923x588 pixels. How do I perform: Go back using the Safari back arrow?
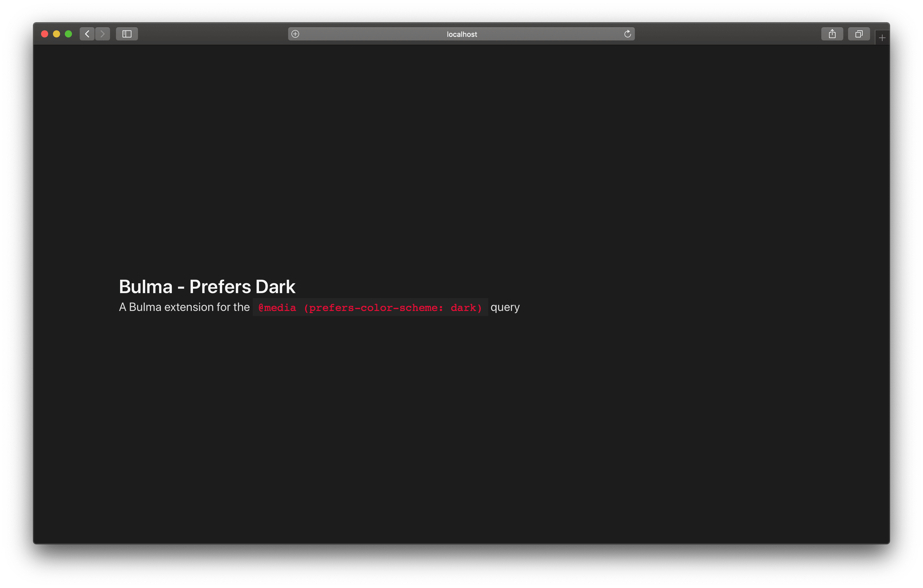(x=87, y=34)
